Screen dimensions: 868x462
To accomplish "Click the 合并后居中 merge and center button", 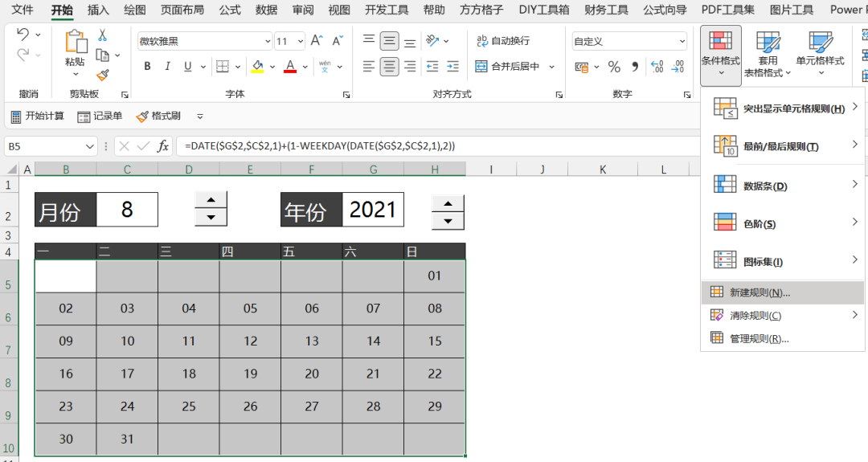I will pos(507,67).
